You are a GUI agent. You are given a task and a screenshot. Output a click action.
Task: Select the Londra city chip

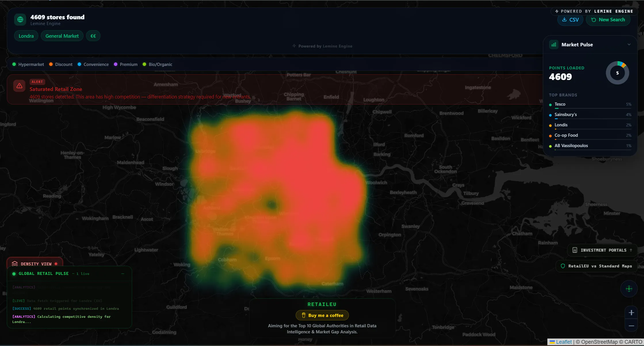pos(26,36)
